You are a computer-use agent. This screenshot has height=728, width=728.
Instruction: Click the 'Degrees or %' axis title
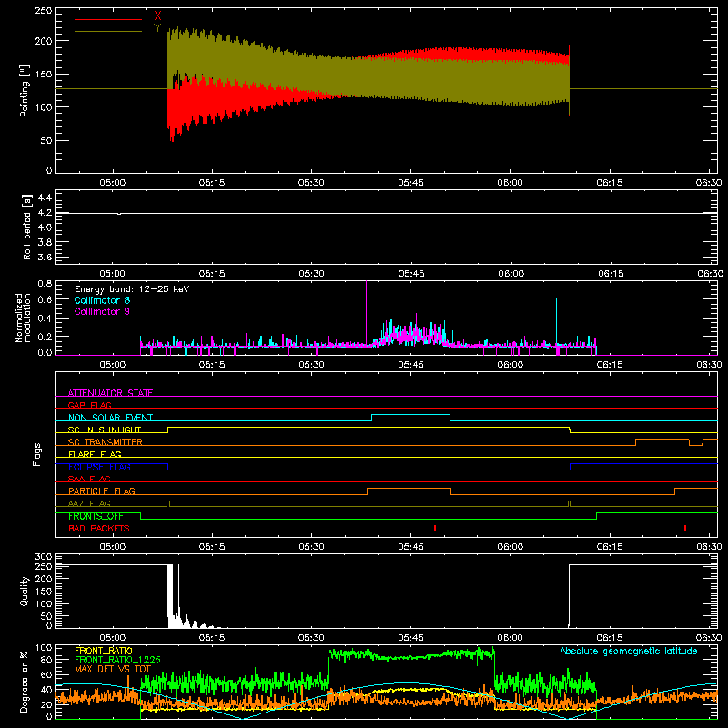point(24,682)
